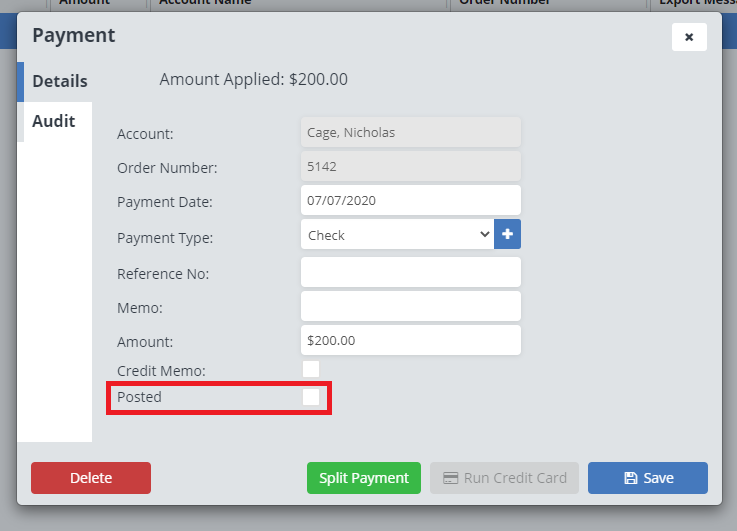737x531 pixels.
Task: Click the floppy disk icon on Save
Action: tap(630, 478)
